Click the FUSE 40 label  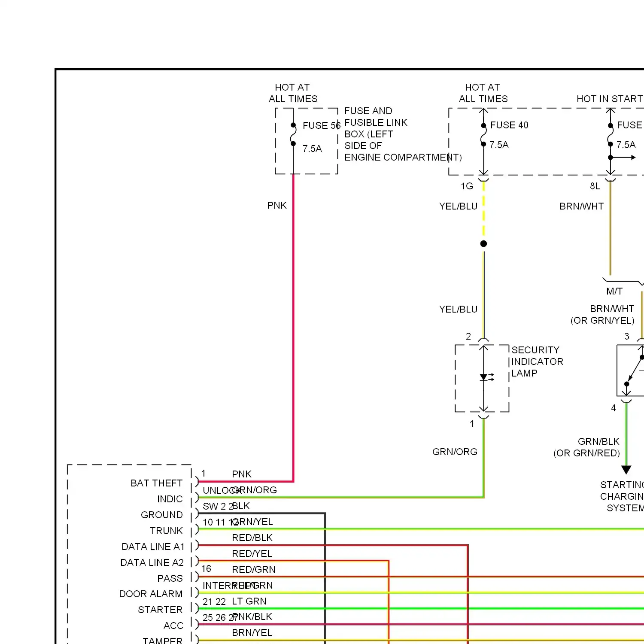click(x=509, y=125)
